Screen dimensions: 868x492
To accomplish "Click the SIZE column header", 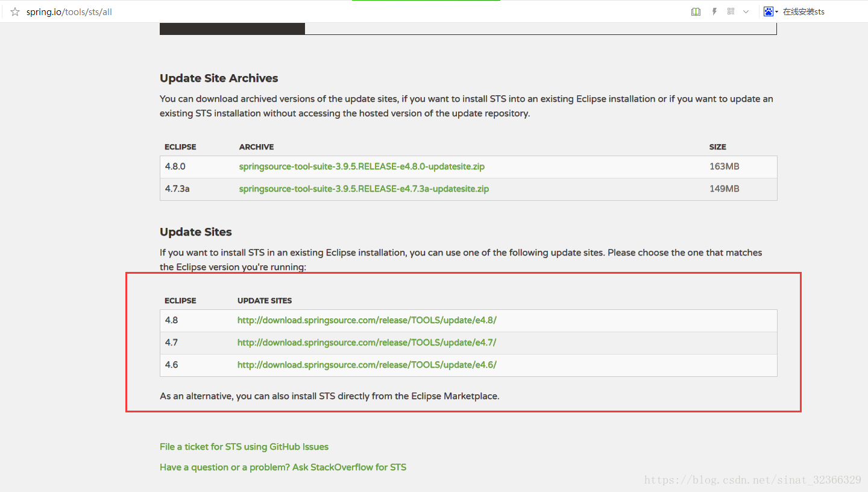I will point(717,147).
